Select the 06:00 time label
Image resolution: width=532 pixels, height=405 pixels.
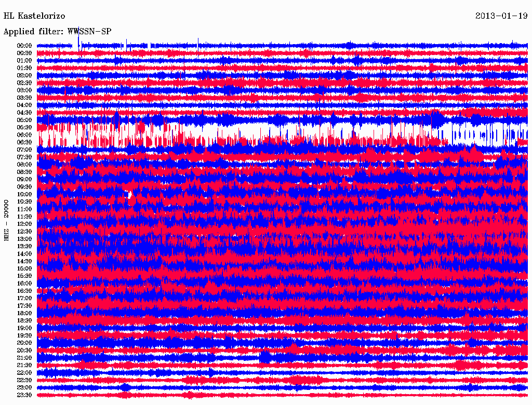[x=24, y=135]
